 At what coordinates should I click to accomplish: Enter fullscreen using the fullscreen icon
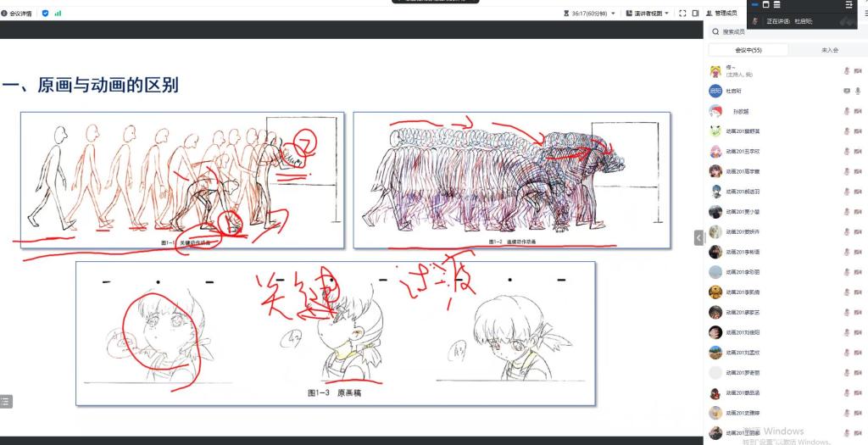[x=682, y=14]
